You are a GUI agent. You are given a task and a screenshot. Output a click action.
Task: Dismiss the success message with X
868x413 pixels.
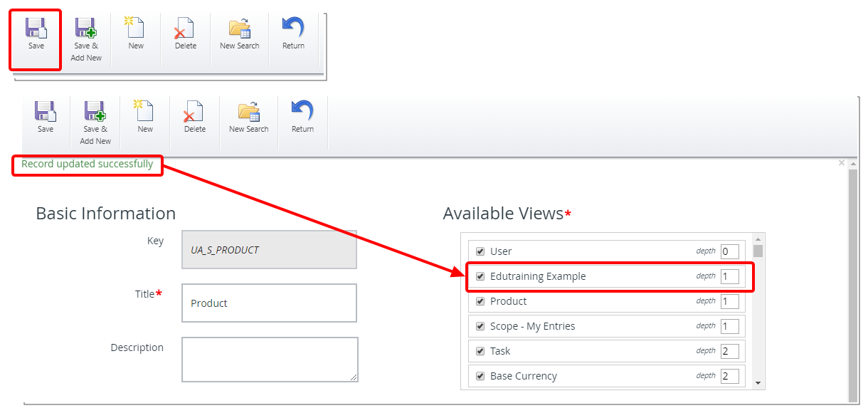[x=842, y=163]
